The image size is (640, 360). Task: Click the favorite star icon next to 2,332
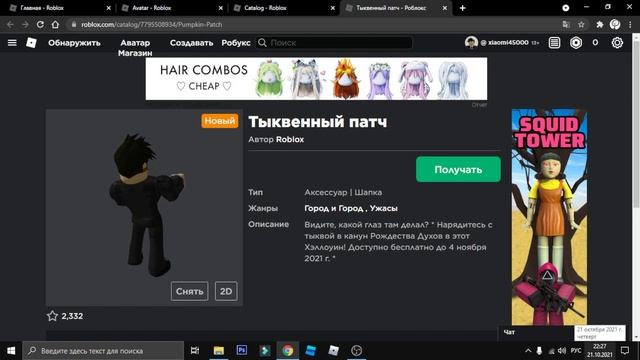52,316
